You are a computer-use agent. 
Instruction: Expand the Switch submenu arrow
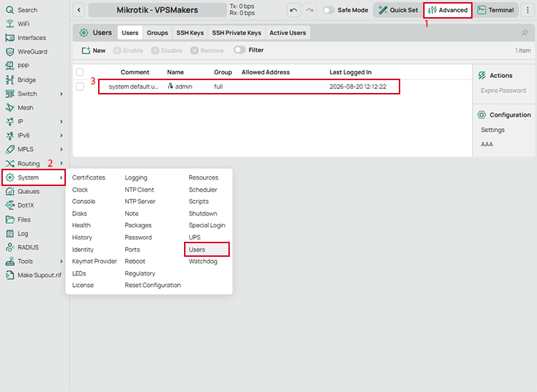pos(62,94)
